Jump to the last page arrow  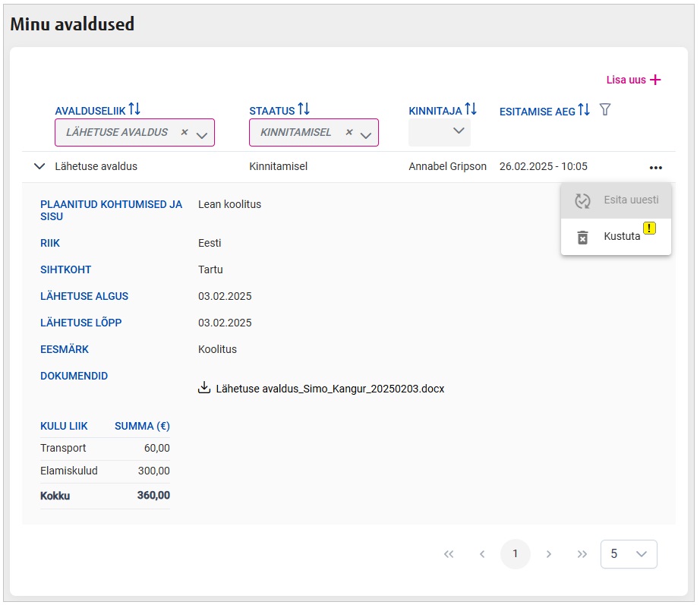(582, 554)
